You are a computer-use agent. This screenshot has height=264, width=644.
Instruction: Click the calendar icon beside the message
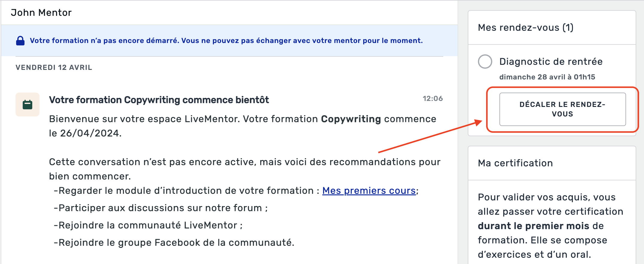(x=27, y=105)
